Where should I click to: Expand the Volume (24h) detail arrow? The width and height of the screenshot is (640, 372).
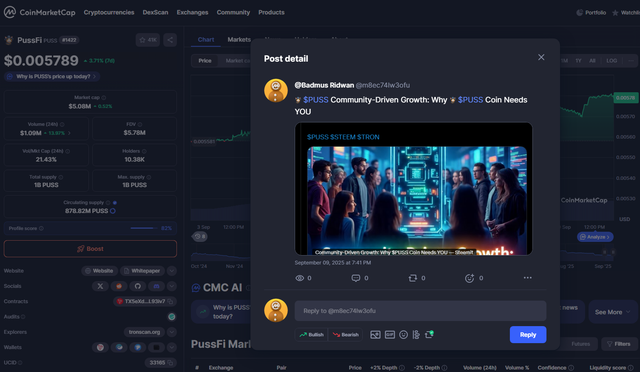[69, 133]
